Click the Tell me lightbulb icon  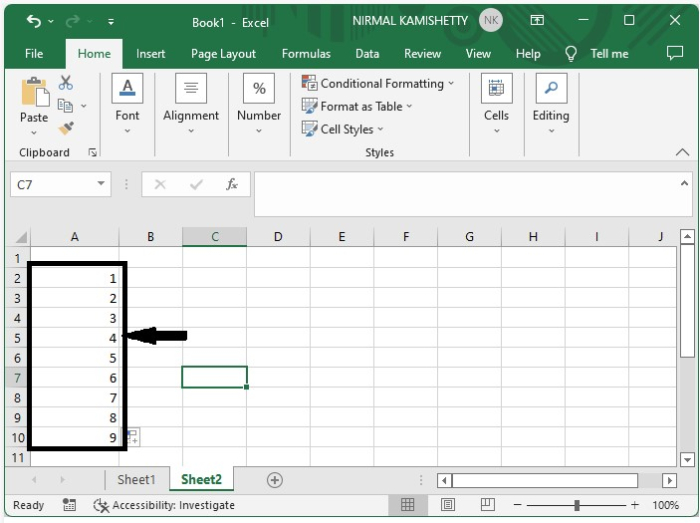point(571,54)
